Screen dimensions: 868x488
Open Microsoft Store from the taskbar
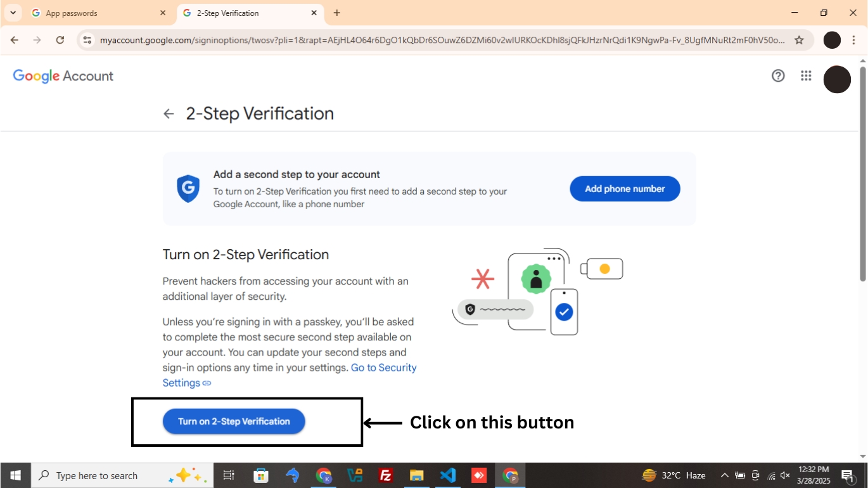pos(260,475)
